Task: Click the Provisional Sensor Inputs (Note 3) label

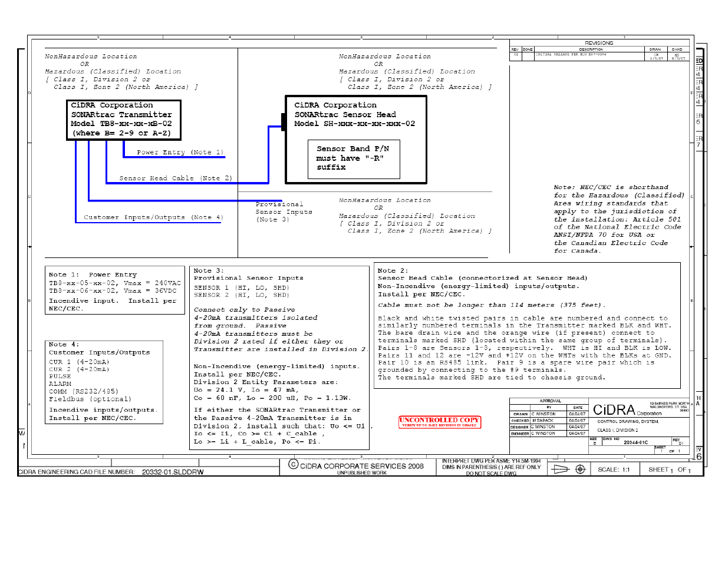Action: tap(284, 211)
